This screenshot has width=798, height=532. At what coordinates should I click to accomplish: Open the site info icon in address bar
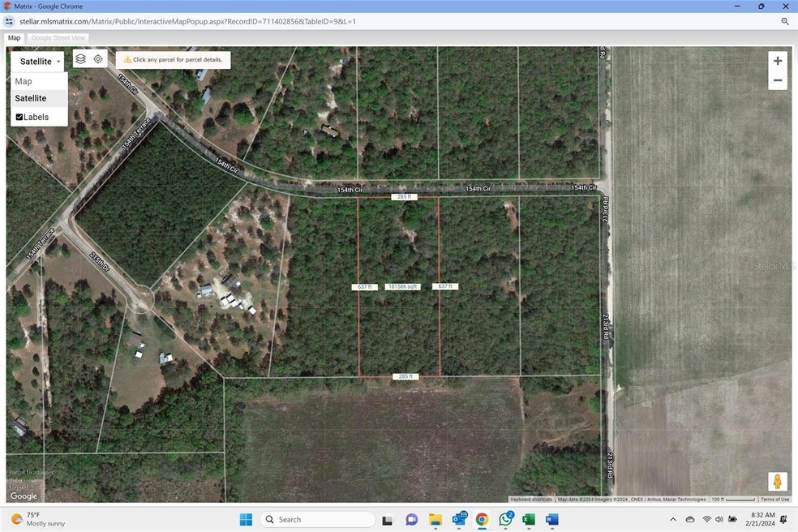click(x=12, y=22)
